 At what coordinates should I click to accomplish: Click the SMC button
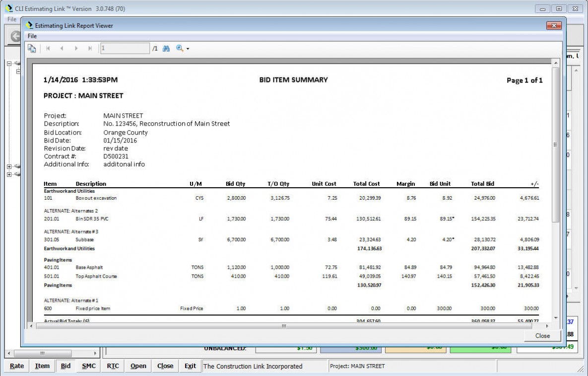[89, 366]
